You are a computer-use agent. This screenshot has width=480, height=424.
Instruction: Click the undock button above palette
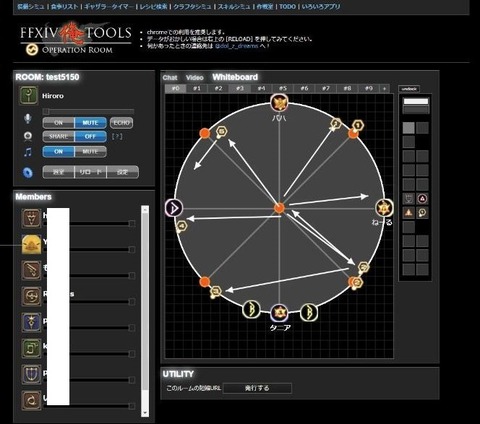[x=409, y=89]
